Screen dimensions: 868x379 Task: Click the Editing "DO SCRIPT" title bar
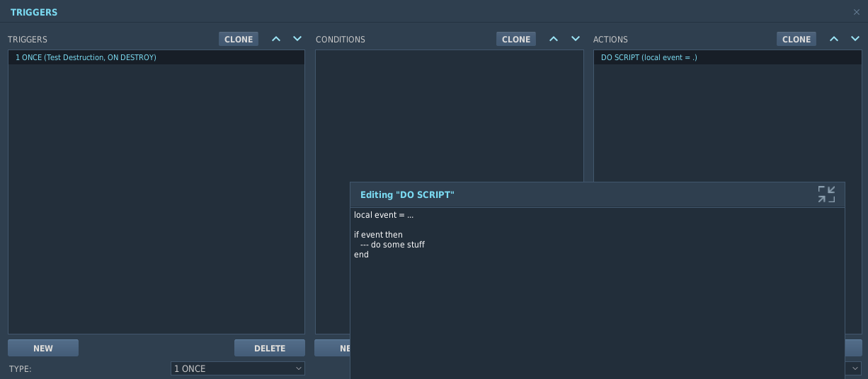coord(597,194)
